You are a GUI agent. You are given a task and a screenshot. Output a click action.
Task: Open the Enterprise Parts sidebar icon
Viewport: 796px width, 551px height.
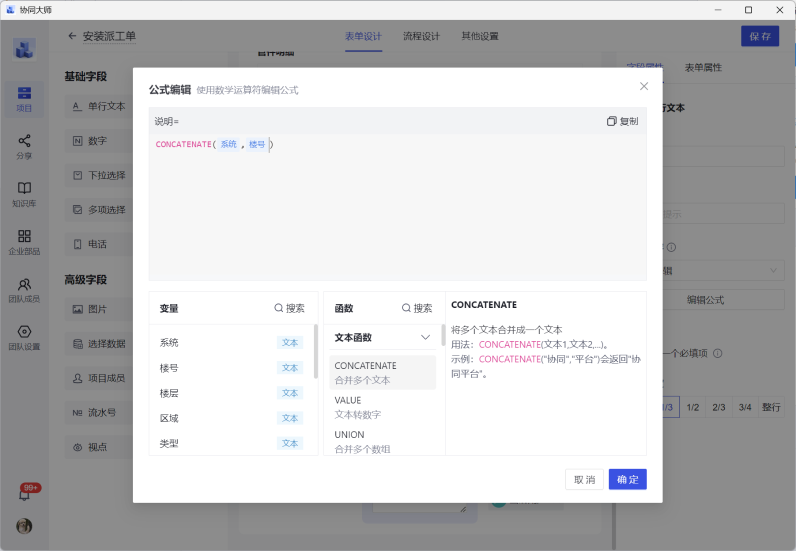[x=24, y=242]
